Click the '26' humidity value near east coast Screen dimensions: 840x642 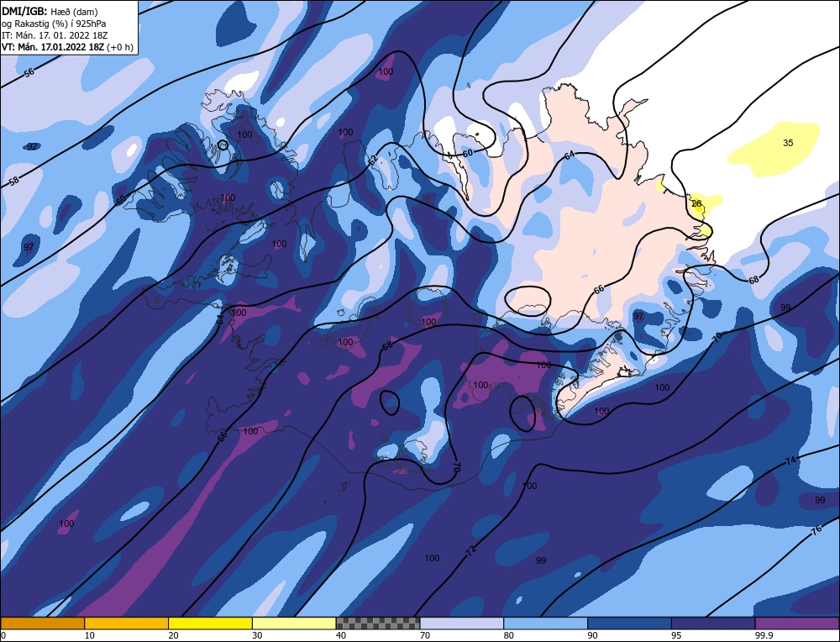pos(696,203)
